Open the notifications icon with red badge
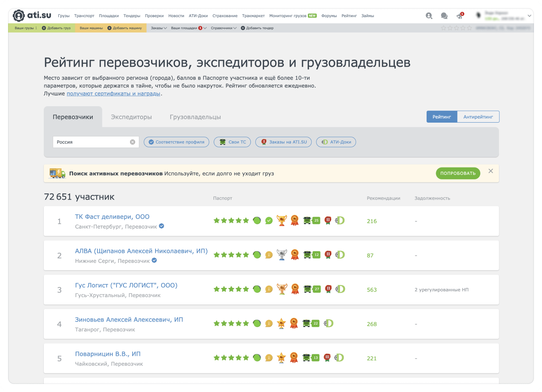Viewport: 542px width, 392px height. [460, 16]
